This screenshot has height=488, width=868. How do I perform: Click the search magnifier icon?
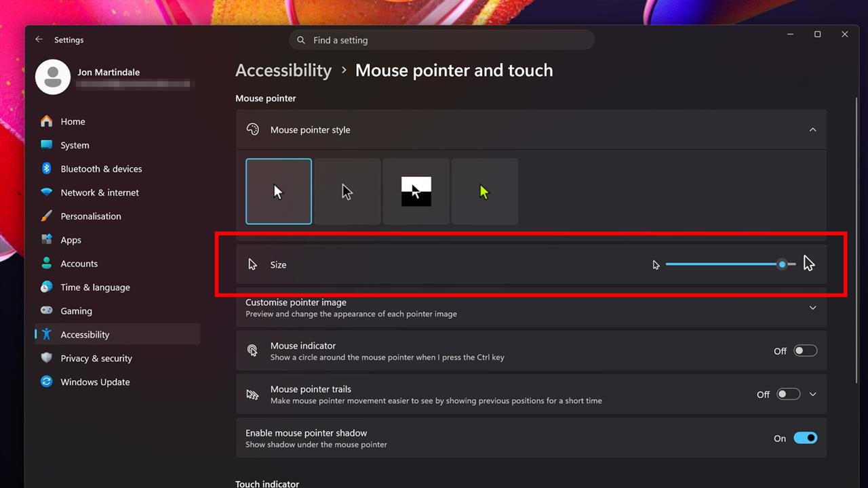coord(301,40)
